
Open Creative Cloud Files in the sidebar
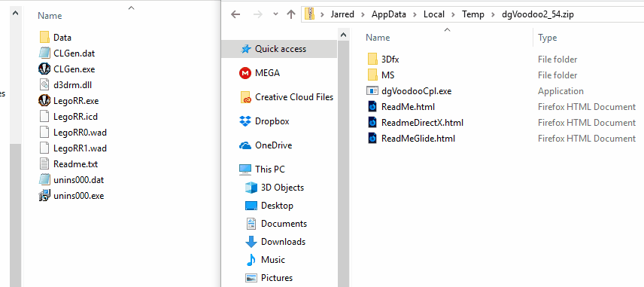(287, 97)
